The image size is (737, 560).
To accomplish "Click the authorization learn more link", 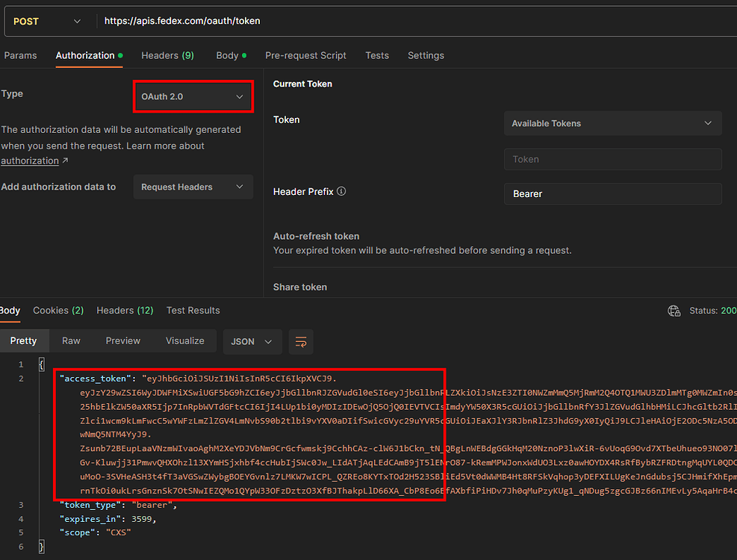I will pyautogui.click(x=30, y=161).
